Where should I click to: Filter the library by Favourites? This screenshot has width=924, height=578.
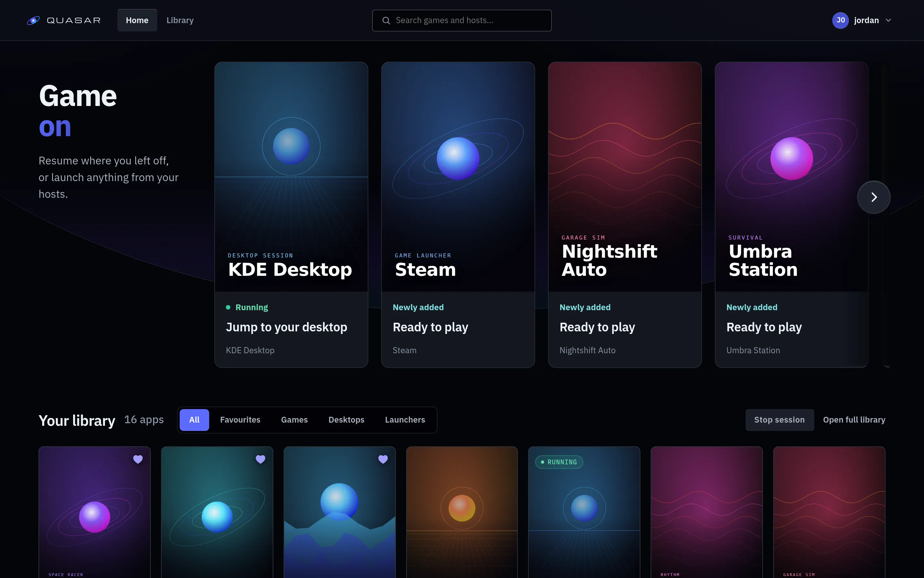click(x=240, y=420)
